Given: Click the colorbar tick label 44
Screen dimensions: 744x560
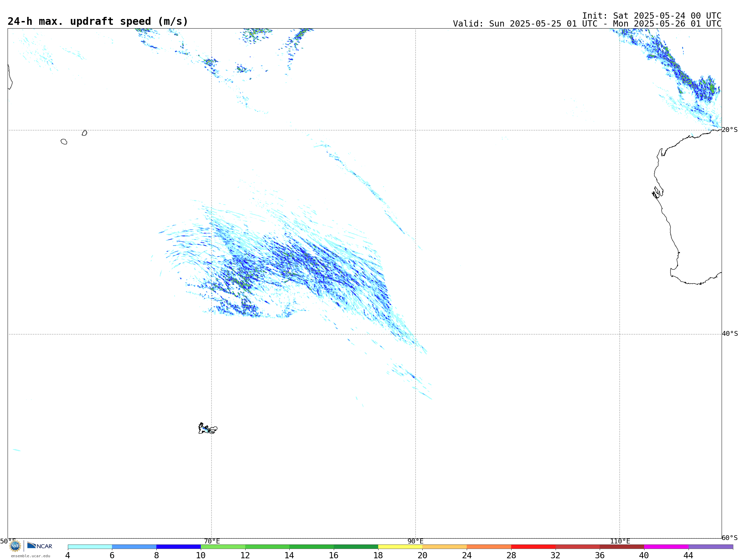Looking at the screenshot, I should pos(689,555).
